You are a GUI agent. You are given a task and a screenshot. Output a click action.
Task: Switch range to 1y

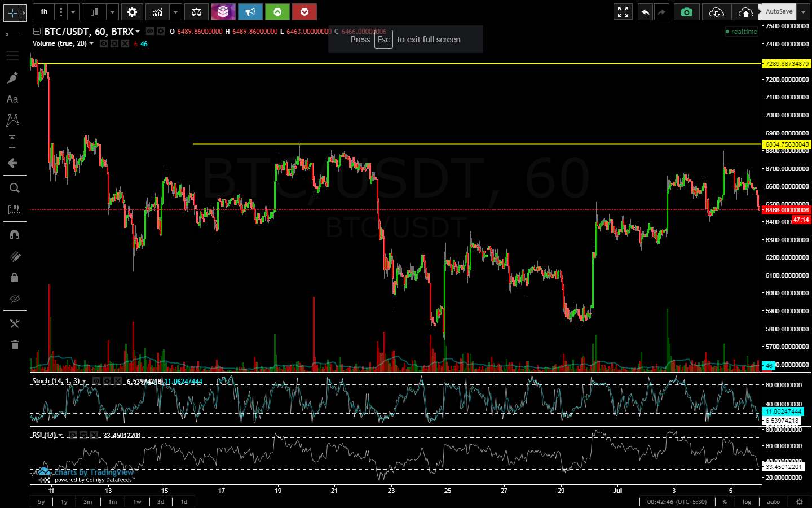64,502
